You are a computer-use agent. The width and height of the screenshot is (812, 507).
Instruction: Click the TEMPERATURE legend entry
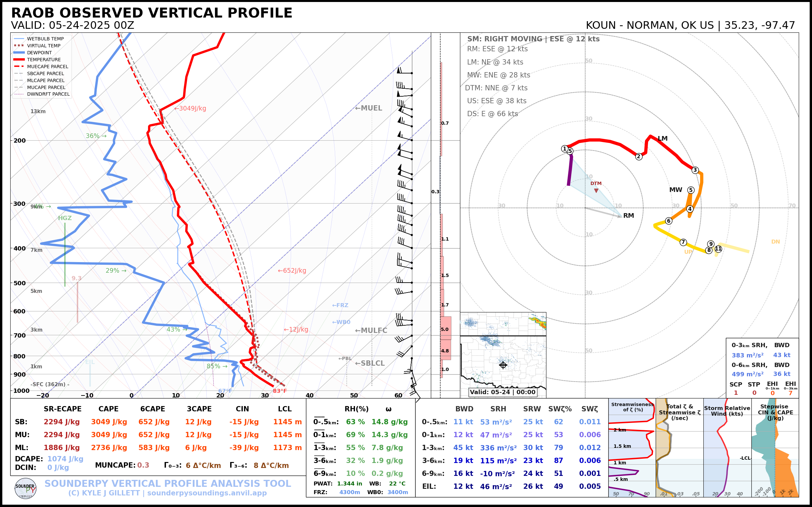[x=44, y=60]
